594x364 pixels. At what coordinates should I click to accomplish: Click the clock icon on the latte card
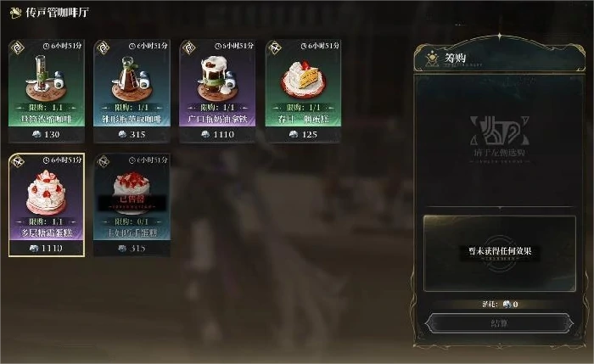218,46
